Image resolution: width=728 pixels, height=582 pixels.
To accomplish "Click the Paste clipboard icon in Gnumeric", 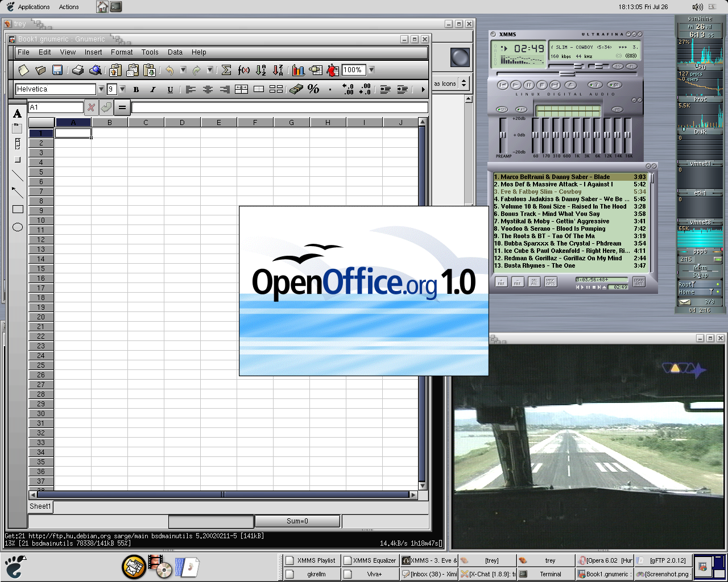I will (150, 70).
